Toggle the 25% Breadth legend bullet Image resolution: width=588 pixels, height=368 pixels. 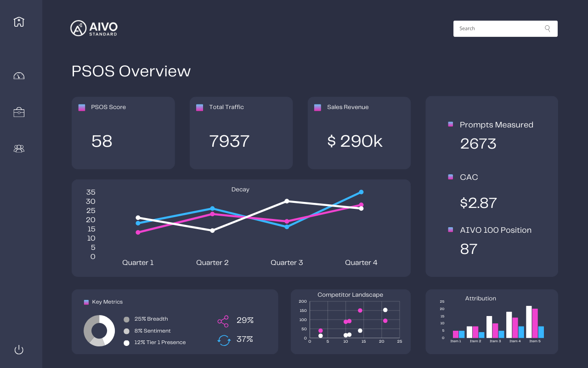(125, 318)
